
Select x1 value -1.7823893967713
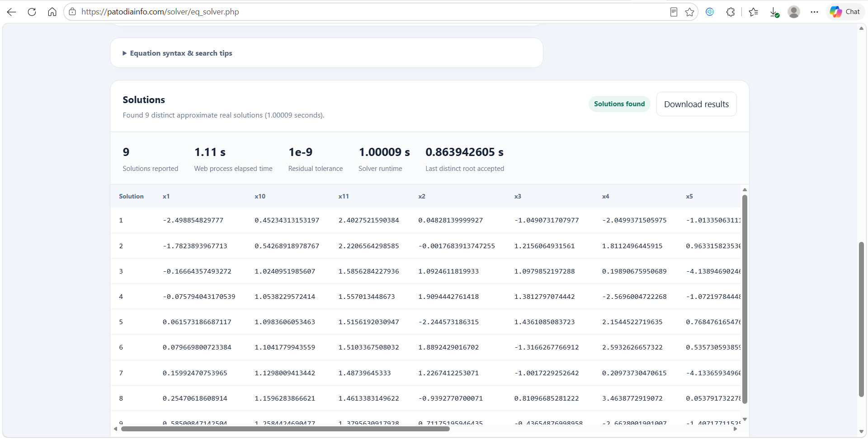tap(195, 246)
